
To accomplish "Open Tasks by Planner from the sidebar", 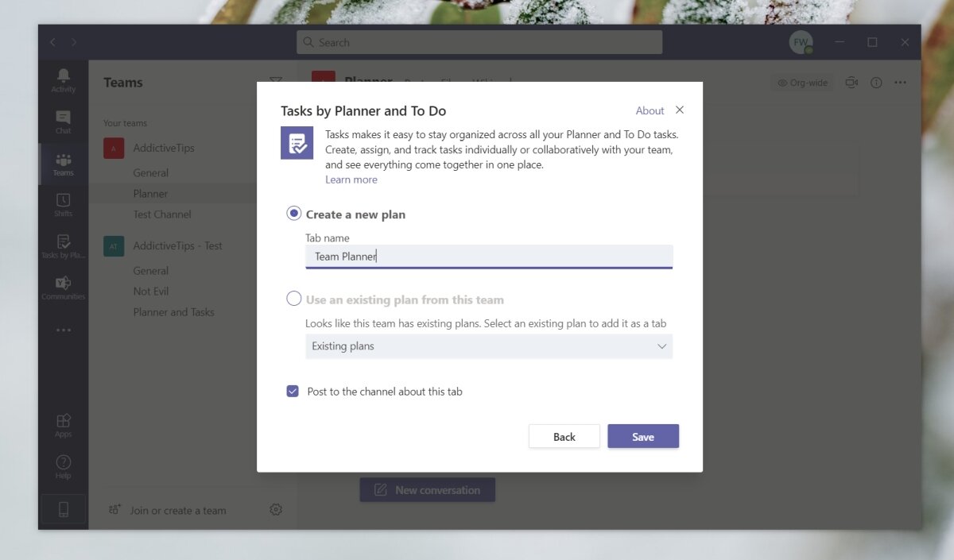I will tap(63, 246).
